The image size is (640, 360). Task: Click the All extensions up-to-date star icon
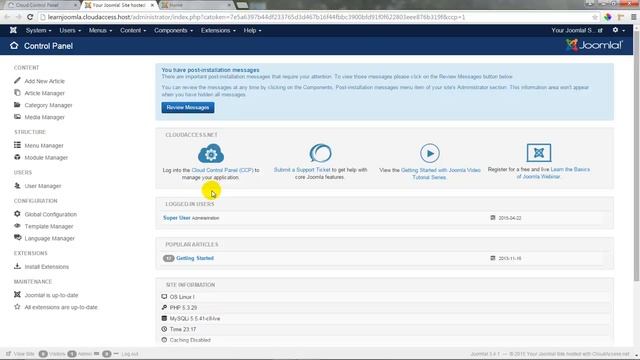click(x=17, y=307)
